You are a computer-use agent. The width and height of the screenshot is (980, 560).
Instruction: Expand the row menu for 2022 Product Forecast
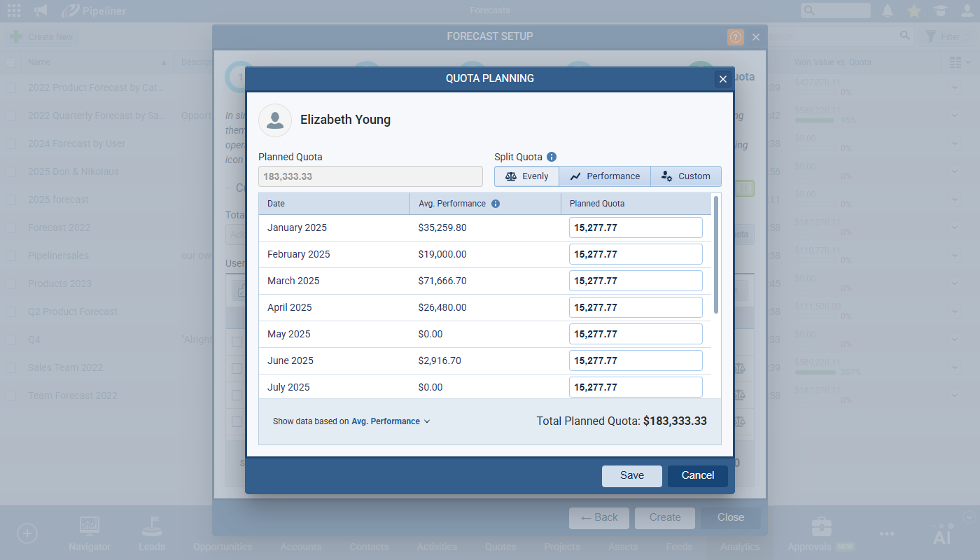coord(955,87)
